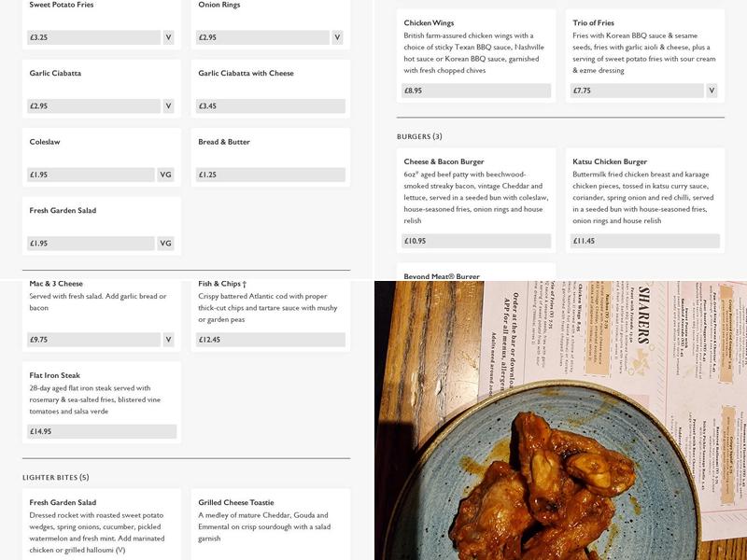Image resolution: width=747 pixels, height=560 pixels.
Task: Click the chicken wings plate photo
Action: (560, 421)
